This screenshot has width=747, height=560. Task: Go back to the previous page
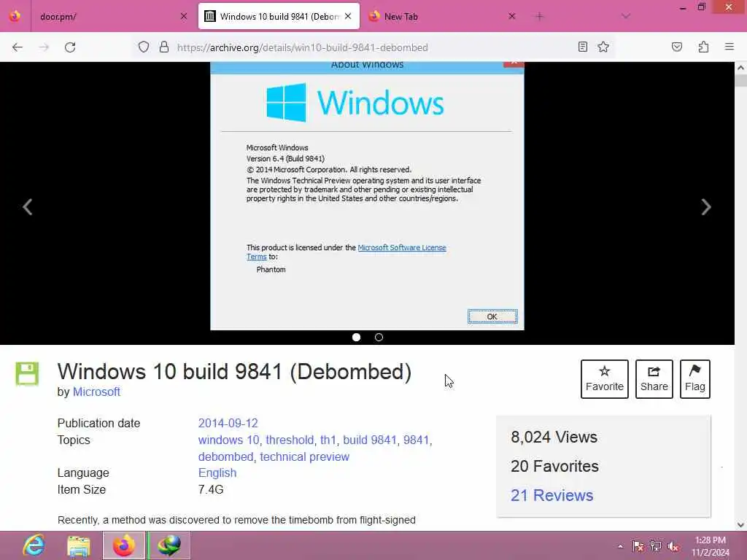point(18,47)
